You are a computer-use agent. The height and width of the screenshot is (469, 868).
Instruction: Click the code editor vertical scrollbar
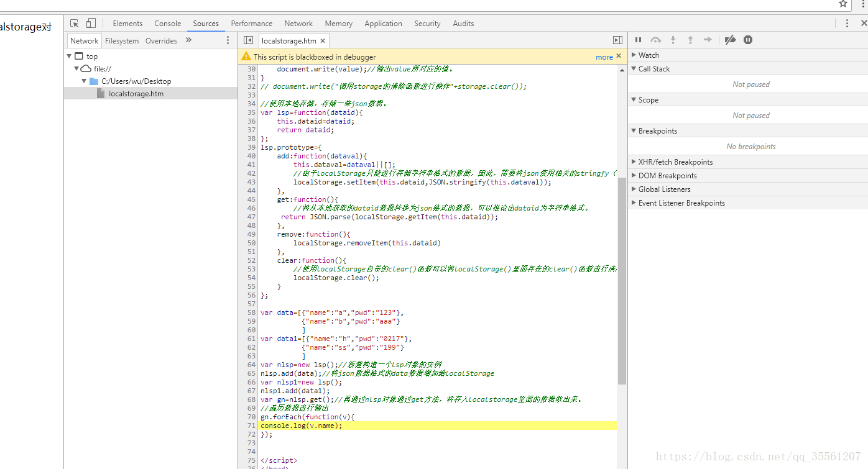[x=622, y=281]
